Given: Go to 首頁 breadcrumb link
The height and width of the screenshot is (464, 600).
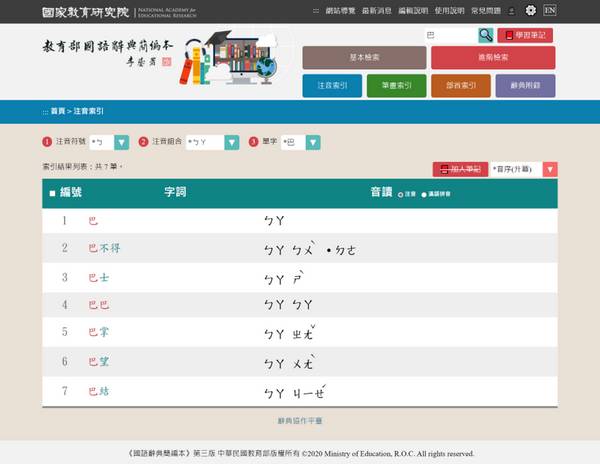Looking at the screenshot, I should pos(58,111).
